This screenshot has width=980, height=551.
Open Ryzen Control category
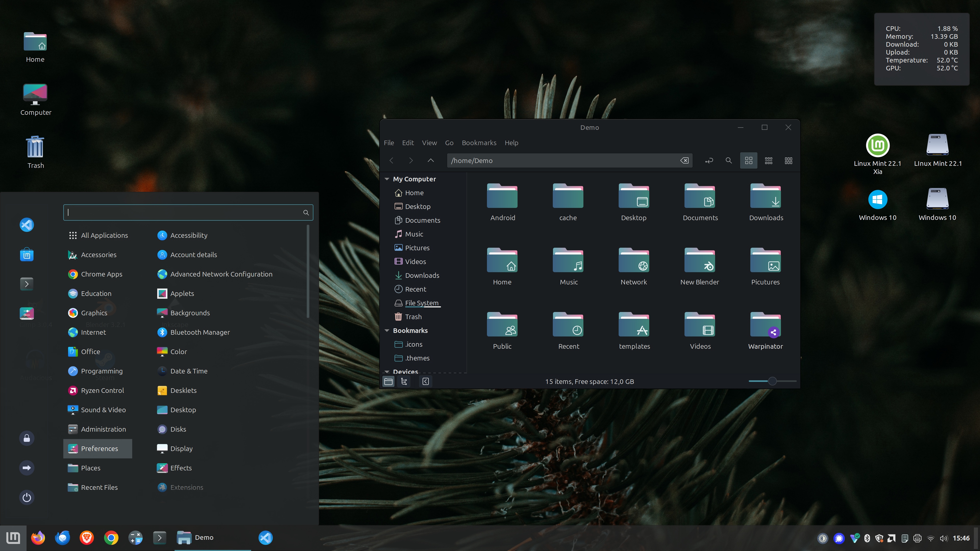(98, 391)
